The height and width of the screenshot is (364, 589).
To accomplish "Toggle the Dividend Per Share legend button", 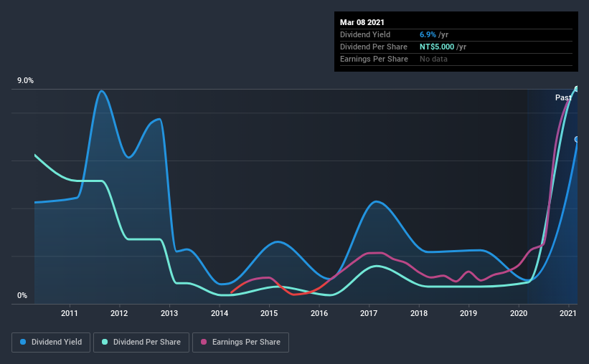I will [x=141, y=343].
